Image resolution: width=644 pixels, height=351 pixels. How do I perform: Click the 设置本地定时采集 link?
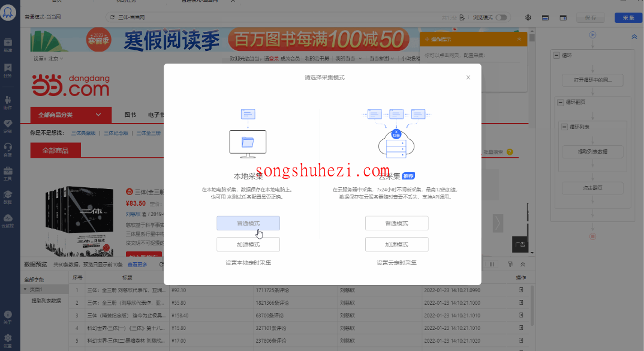pos(248,263)
